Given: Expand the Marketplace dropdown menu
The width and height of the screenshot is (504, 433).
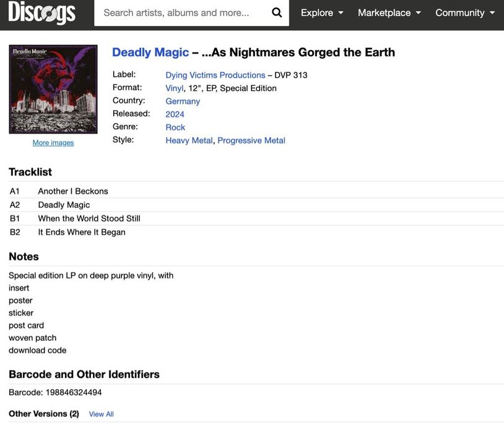Looking at the screenshot, I should pyautogui.click(x=389, y=12).
